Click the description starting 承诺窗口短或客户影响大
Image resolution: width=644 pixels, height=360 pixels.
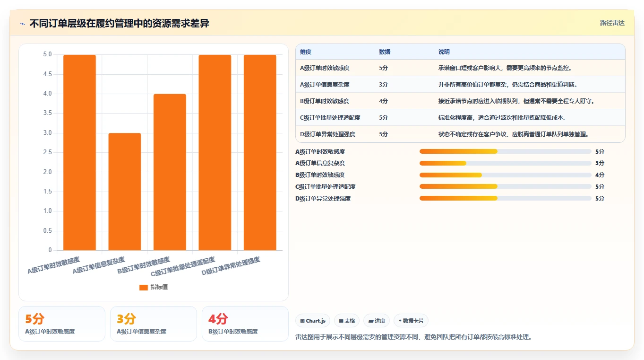[x=505, y=68]
